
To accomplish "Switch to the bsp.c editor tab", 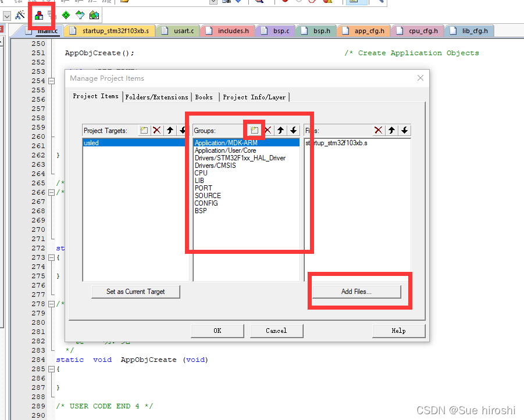I will [x=275, y=31].
